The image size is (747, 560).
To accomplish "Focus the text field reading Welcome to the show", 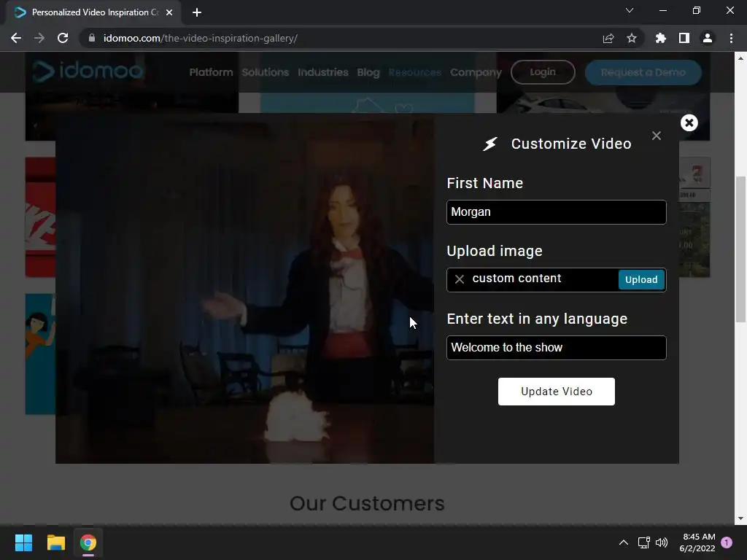I will [x=557, y=348].
